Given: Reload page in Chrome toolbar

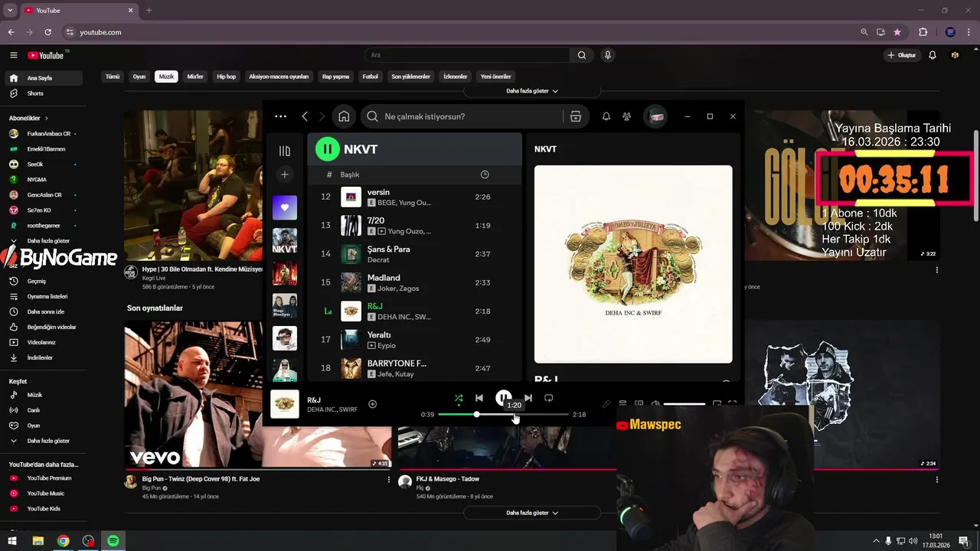Looking at the screenshot, I should (47, 32).
